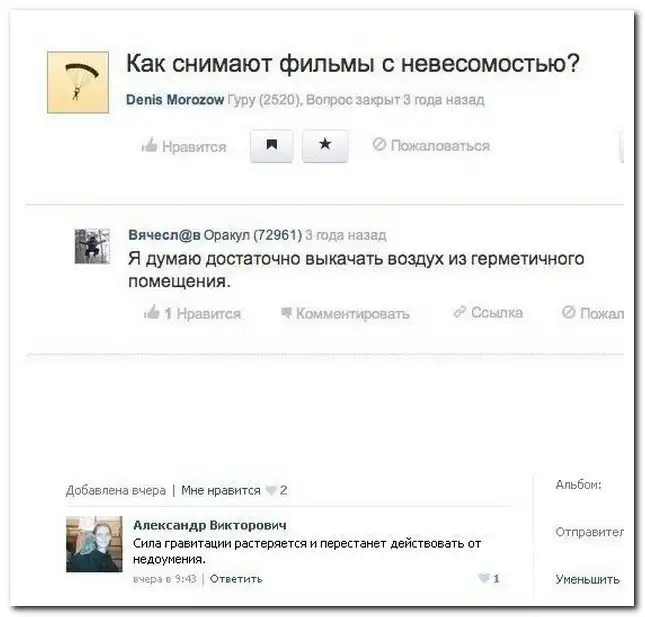Viewport: 645px width, 617px height.
Task: Click the Уменьшить link
Action: (587, 579)
